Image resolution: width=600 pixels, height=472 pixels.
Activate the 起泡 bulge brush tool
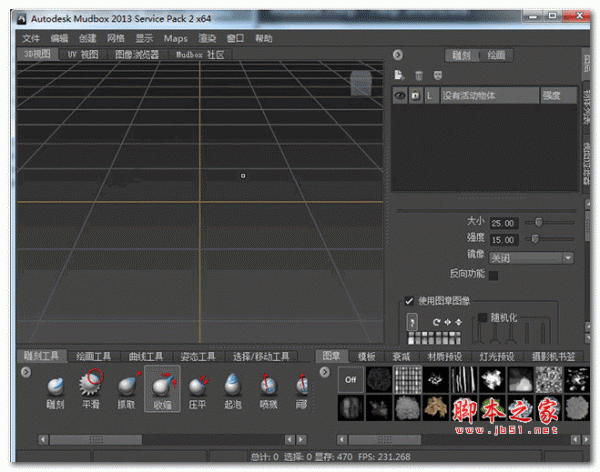(x=232, y=385)
